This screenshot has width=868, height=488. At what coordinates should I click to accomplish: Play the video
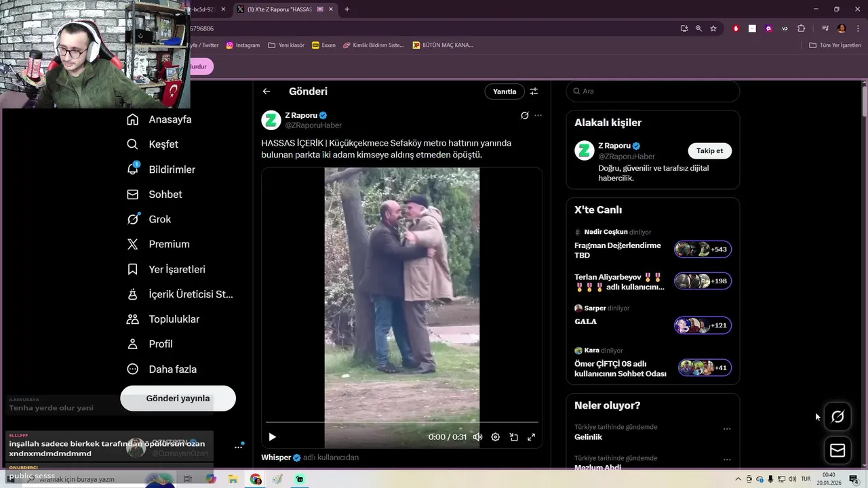272,437
